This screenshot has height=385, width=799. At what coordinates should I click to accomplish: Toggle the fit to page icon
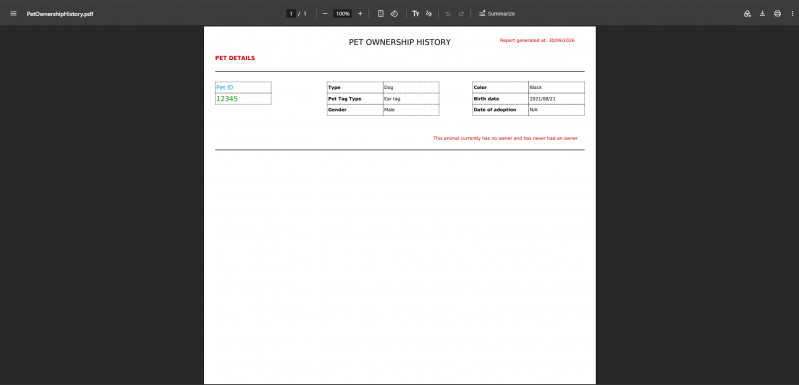point(381,14)
